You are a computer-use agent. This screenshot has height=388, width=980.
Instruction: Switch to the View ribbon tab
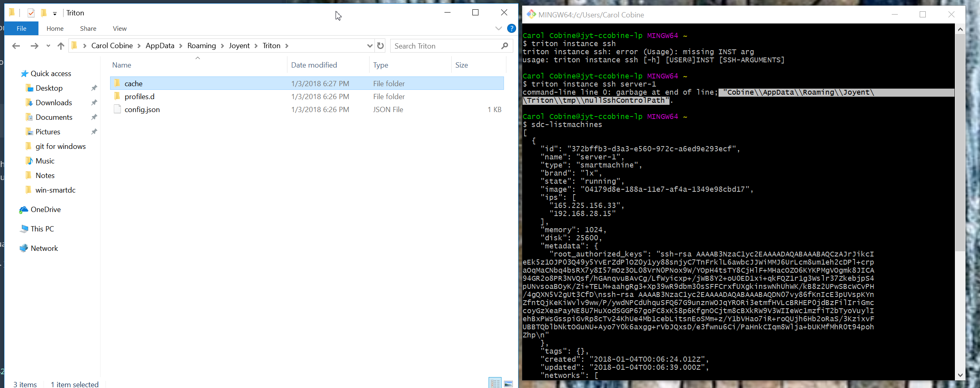coord(120,28)
